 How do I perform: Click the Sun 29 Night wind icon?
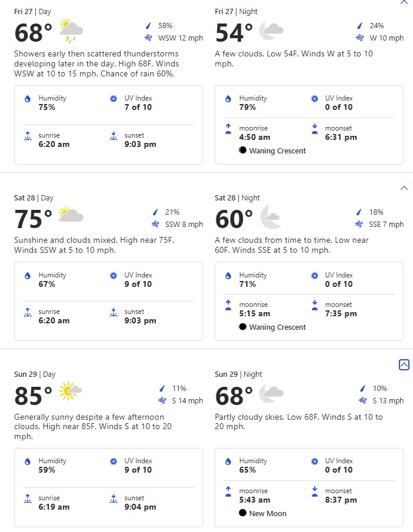[x=362, y=400]
